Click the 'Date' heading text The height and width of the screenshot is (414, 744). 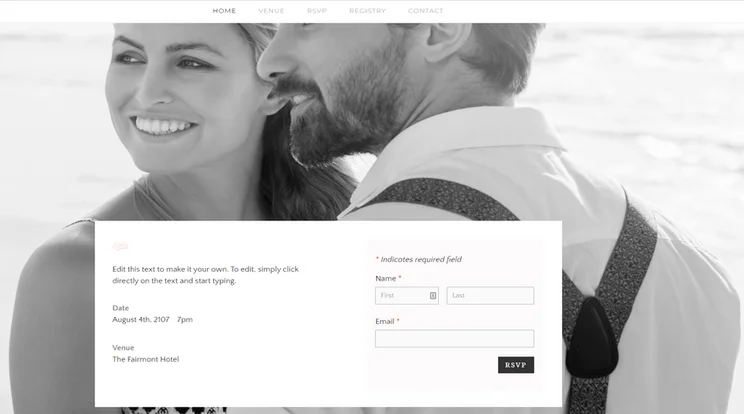pyautogui.click(x=121, y=308)
